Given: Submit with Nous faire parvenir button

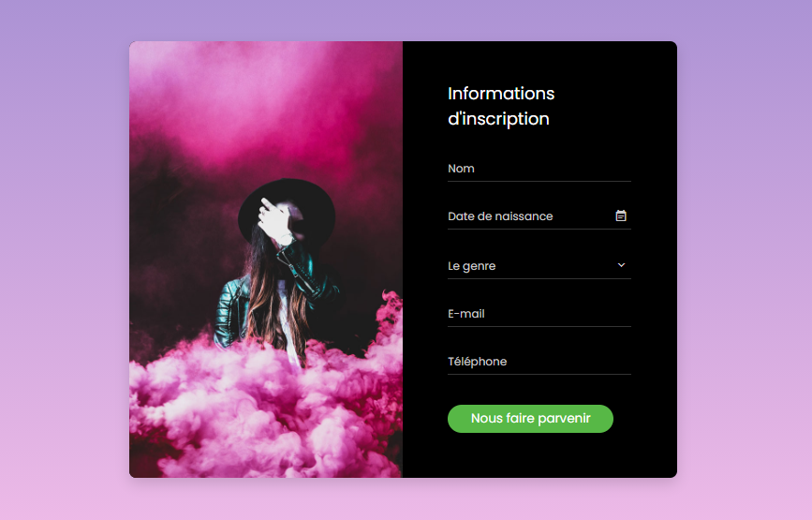Looking at the screenshot, I should (530, 419).
